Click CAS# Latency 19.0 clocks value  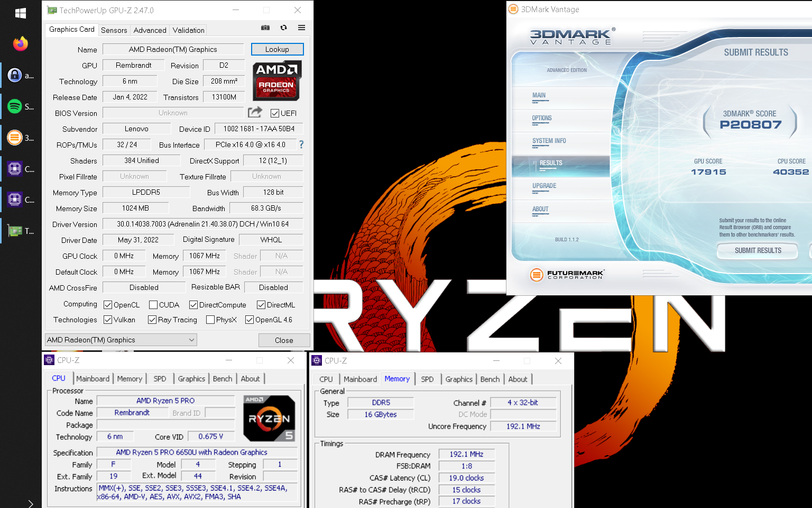[x=466, y=478]
